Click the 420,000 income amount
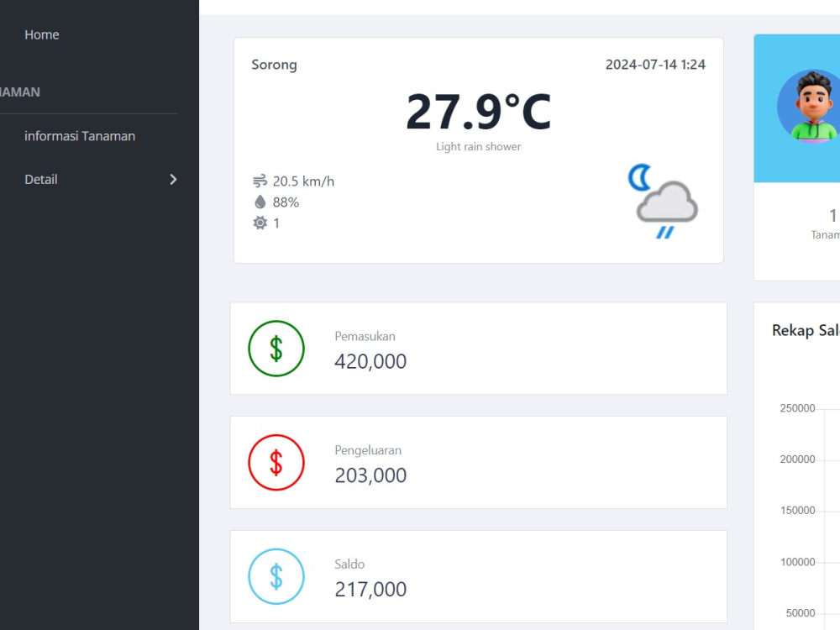 370,361
